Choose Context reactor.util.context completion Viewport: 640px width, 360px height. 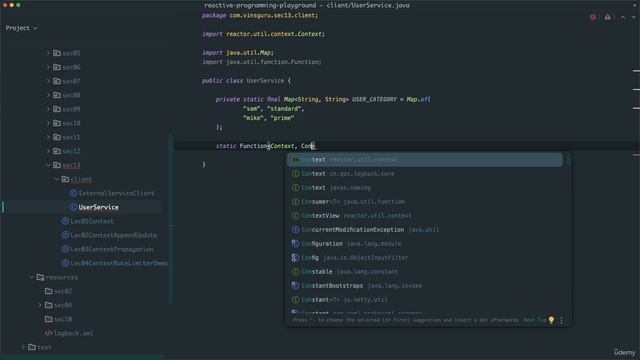[x=424, y=160]
